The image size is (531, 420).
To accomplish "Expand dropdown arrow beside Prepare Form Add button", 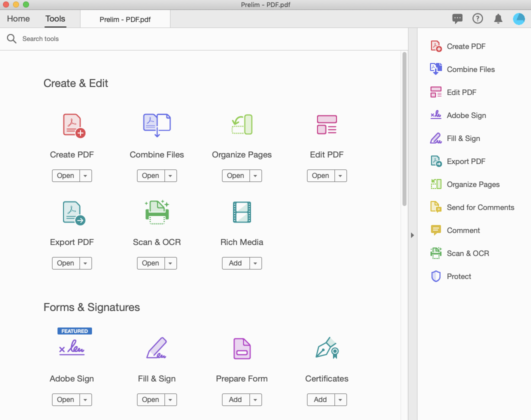I will (x=255, y=399).
